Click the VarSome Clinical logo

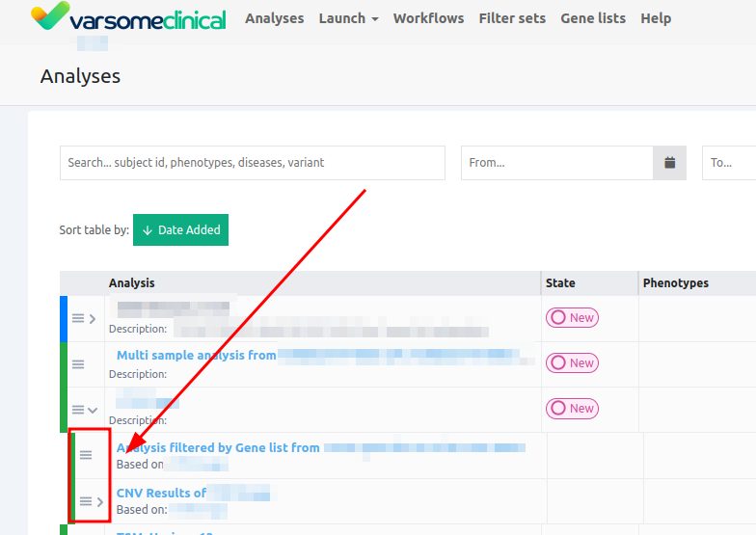[128, 18]
